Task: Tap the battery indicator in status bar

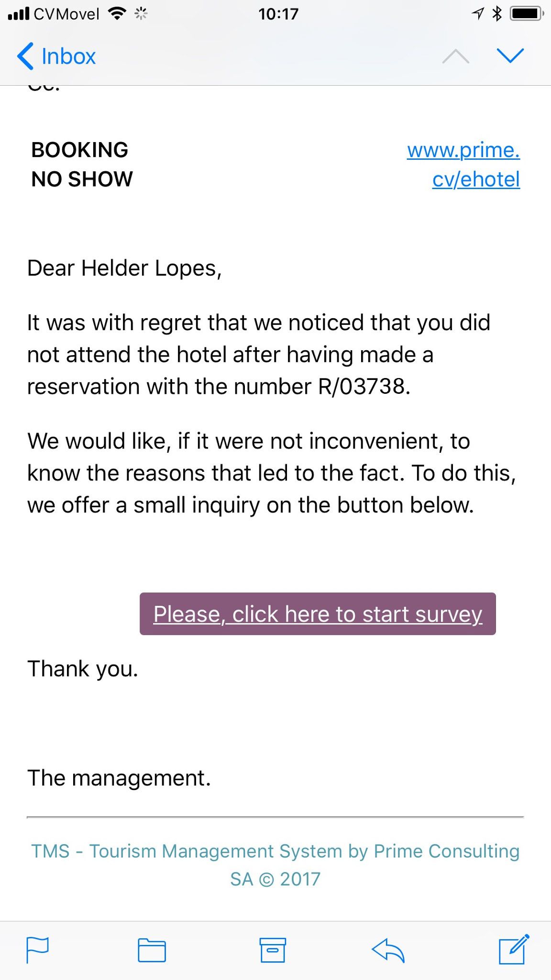Action: click(x=526, y=13)
